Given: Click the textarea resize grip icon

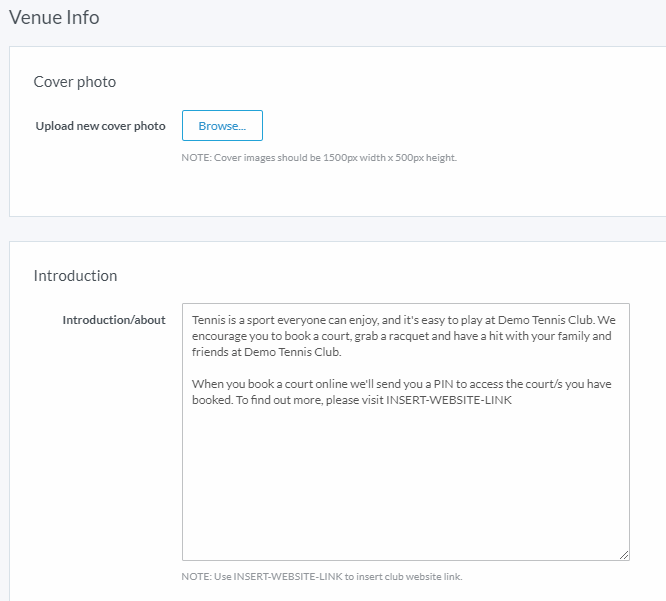Looking at the screenshot, I should pyautogui.click(x=624, y=555).
